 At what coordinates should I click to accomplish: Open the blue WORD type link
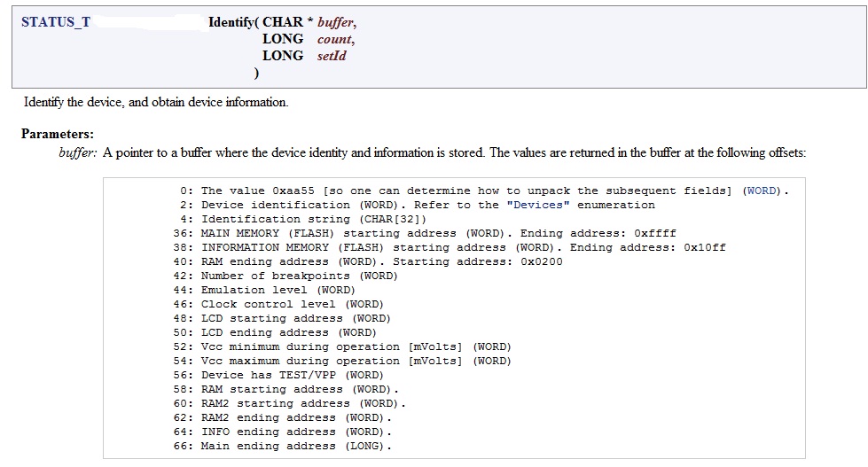click(762, 191)
